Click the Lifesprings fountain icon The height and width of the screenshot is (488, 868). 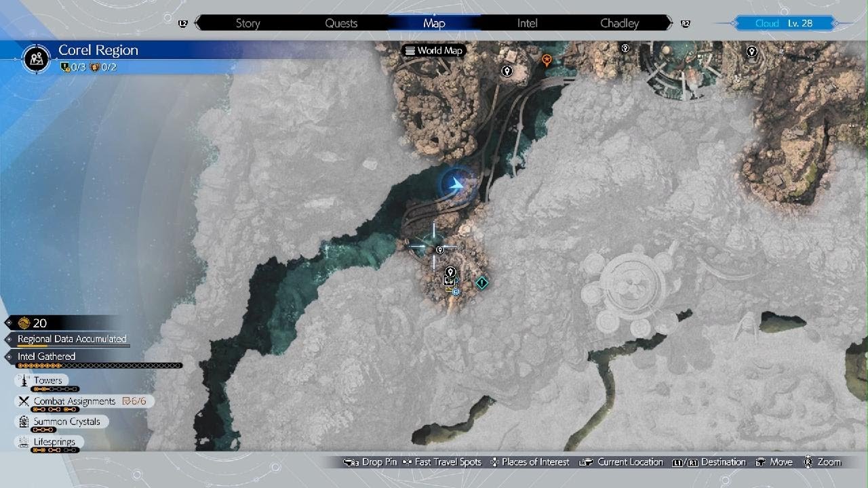(24, 442)
